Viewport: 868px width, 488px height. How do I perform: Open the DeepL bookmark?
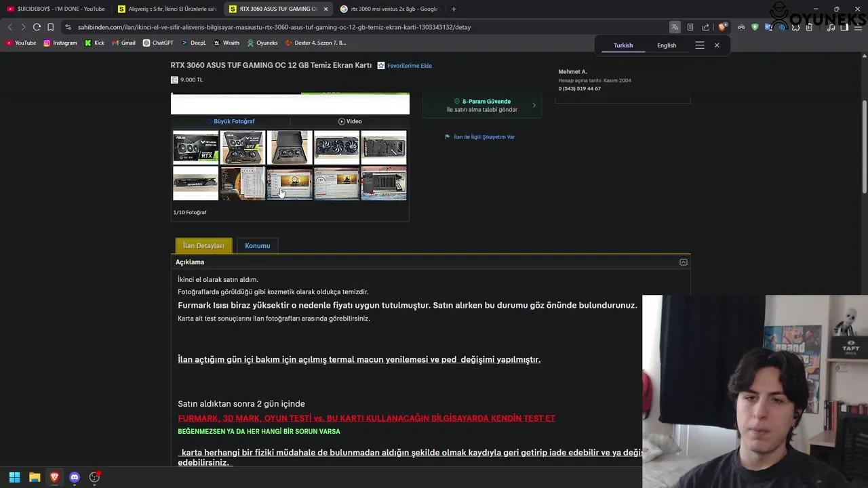pos(193,43)
